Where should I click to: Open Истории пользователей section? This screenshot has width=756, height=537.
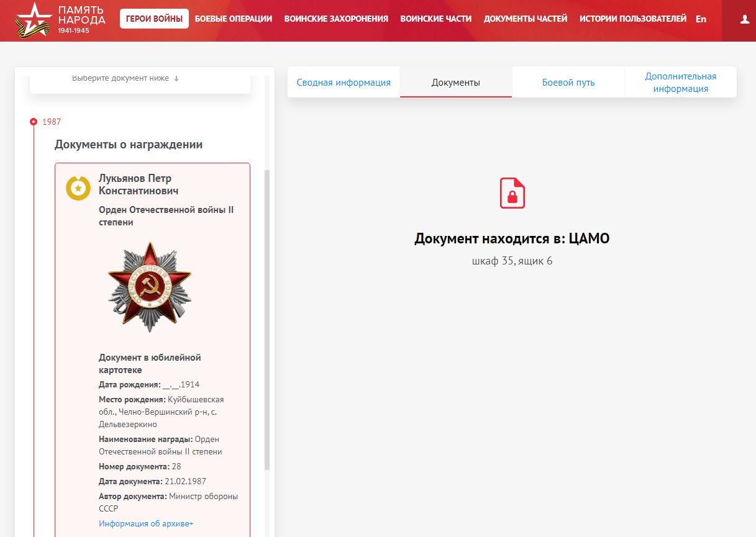tap(632, 19)
